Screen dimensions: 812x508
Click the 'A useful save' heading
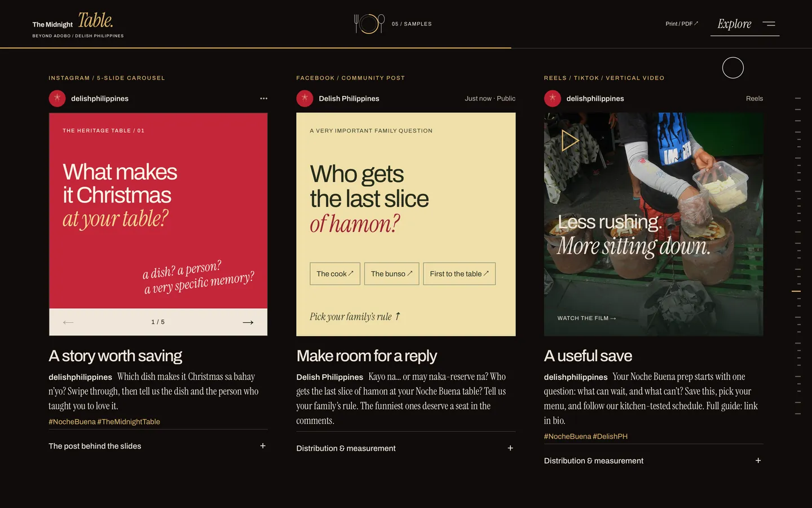(588, 356)
